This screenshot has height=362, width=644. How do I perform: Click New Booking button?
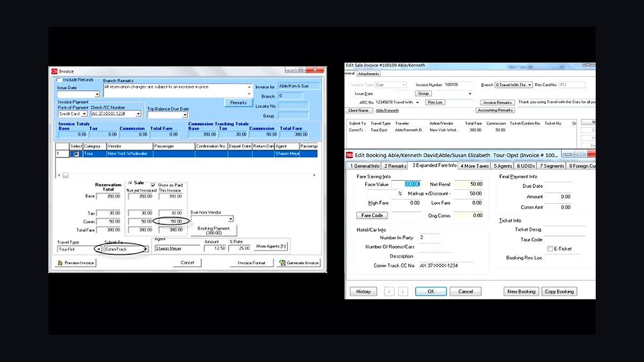pyautogui.click(x=521, y=292)
